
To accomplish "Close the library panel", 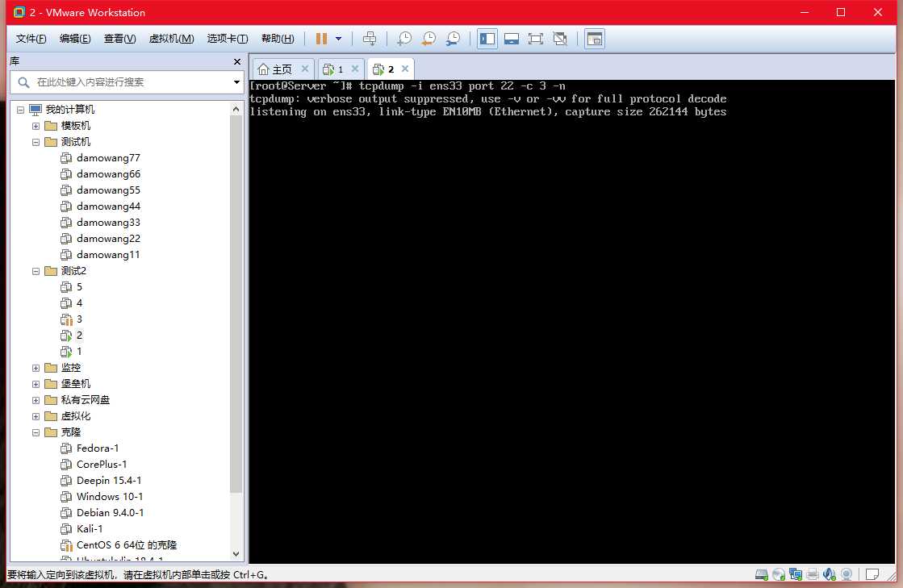I will pyautogui.click(x=237, y=61).
